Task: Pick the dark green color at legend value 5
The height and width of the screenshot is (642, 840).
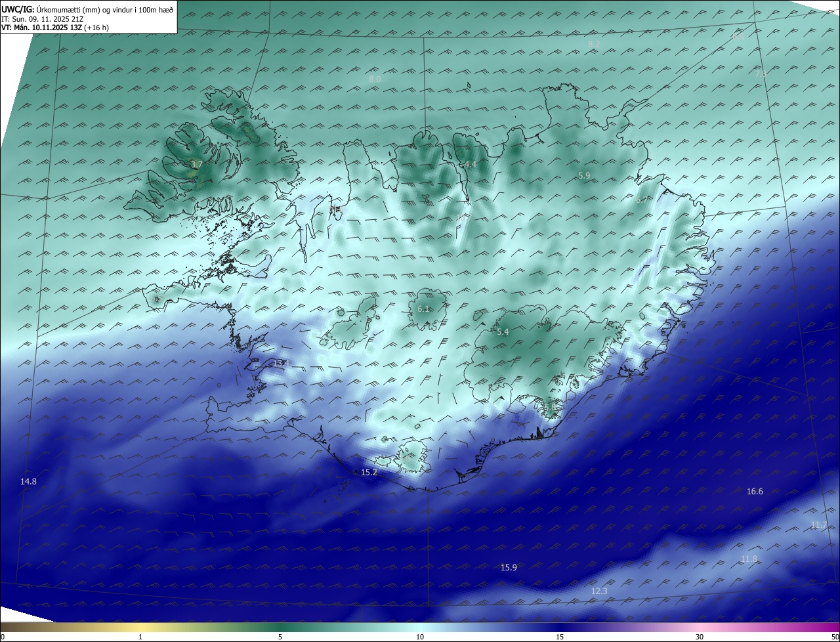Action: [x=280, y=627]
